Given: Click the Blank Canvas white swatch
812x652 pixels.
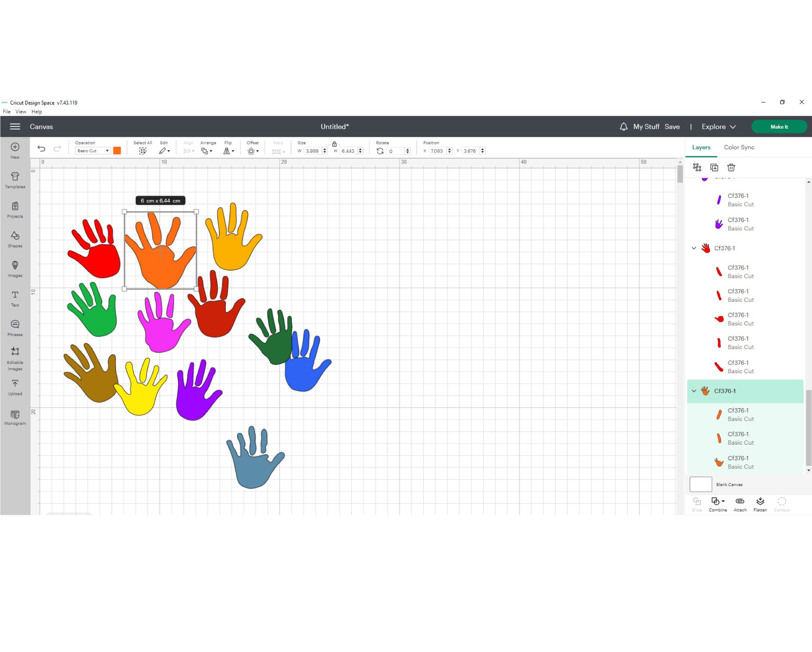Looking at the screenshot, I should tap(700, 484).
